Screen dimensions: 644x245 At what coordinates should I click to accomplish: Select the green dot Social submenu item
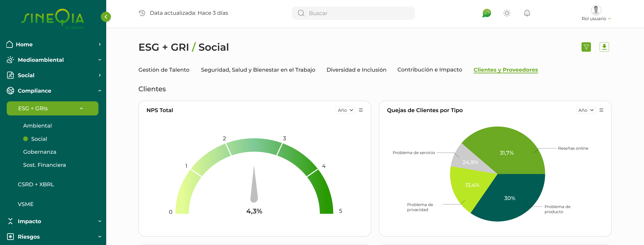[x=35, y=139]
